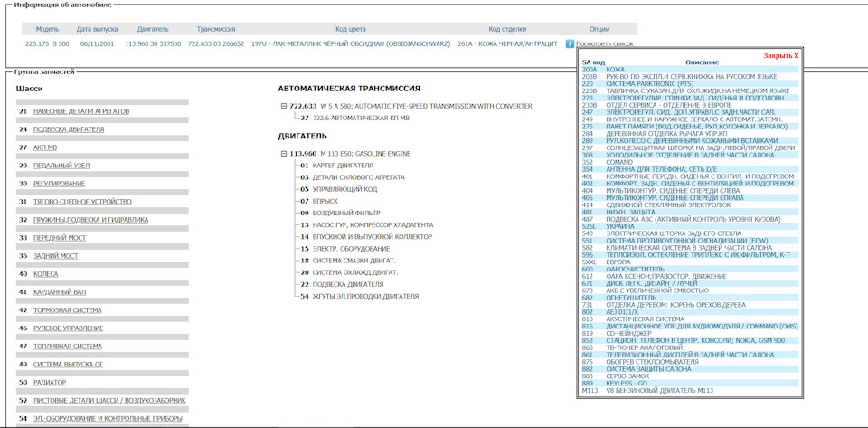This screenshot has height=428, width=868.
Task: Click color code 197U ЛАК-МЕТАЛЛИК ЧЁРНЫЙ ОБСИДИАН
Action: [x=351, y=43]
